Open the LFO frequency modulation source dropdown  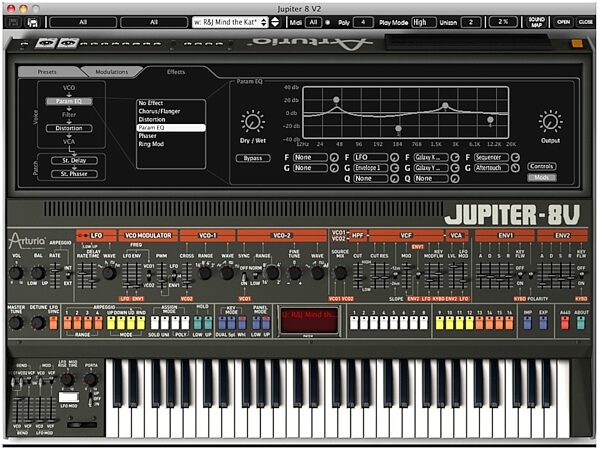pyautogui.click(x=370, y=157)
